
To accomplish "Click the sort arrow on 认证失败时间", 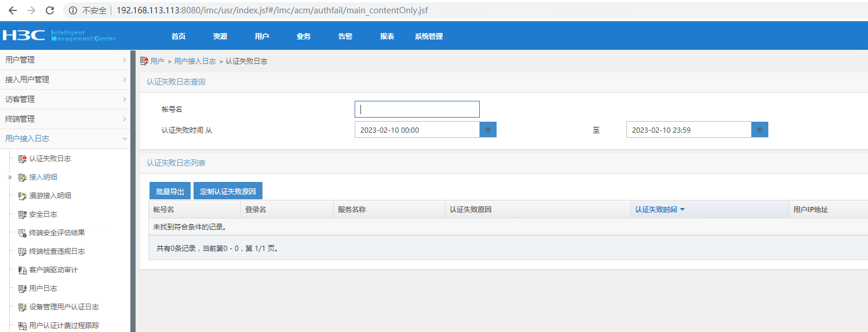I will tap(682, 210).
